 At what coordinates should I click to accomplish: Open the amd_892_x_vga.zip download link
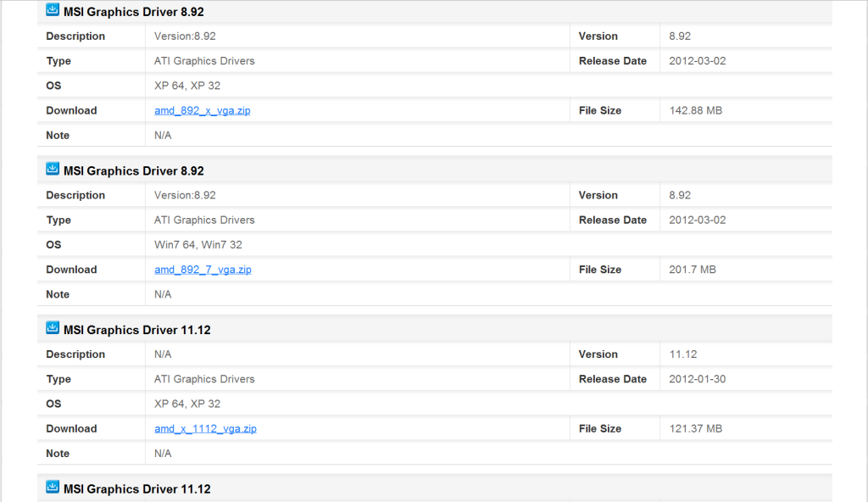click(x=202, y=110)
